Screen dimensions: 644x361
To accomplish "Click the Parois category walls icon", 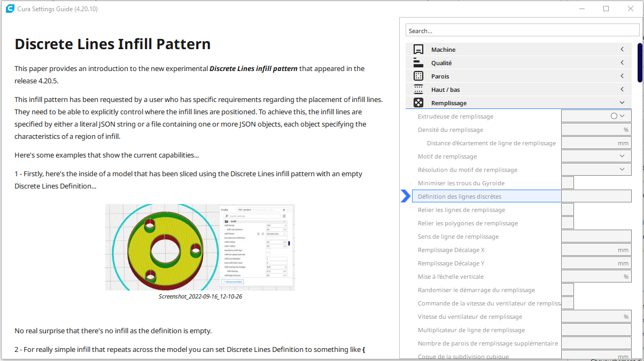I will coord(418,76).
